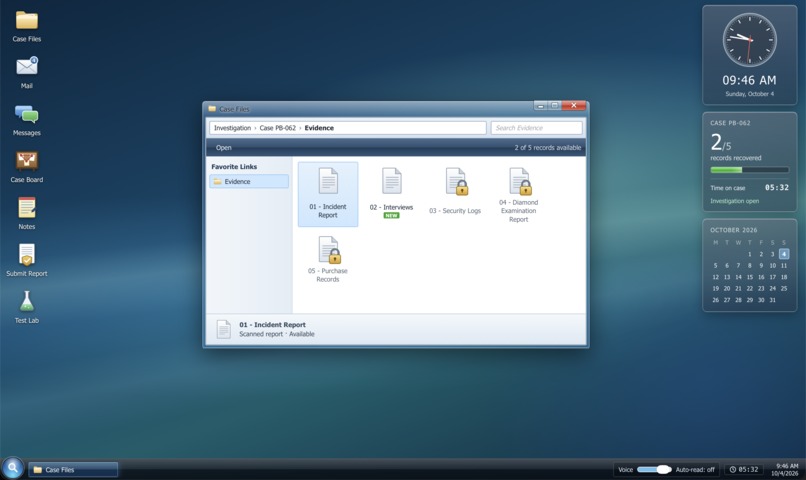Open the Mail desktop icon

tap(27, 73)
